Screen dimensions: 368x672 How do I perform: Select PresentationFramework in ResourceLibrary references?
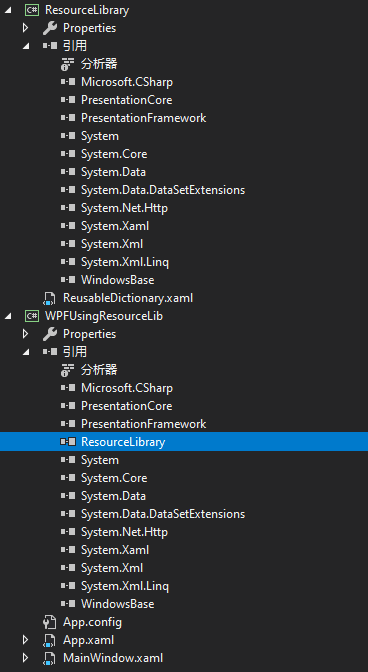pos(144,118)
